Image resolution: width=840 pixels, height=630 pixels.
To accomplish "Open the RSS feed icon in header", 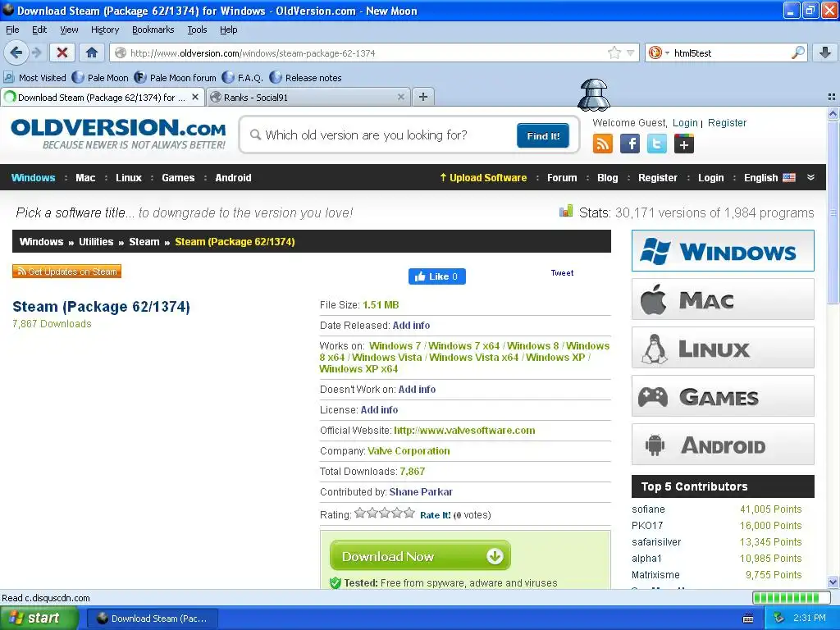I will point(602,144).
